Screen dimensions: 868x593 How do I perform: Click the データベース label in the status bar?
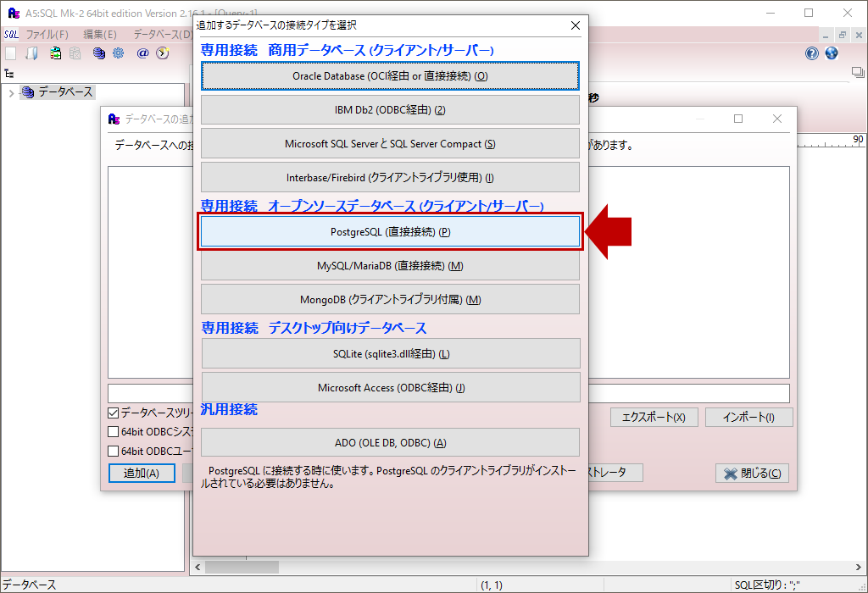point(30,585)
